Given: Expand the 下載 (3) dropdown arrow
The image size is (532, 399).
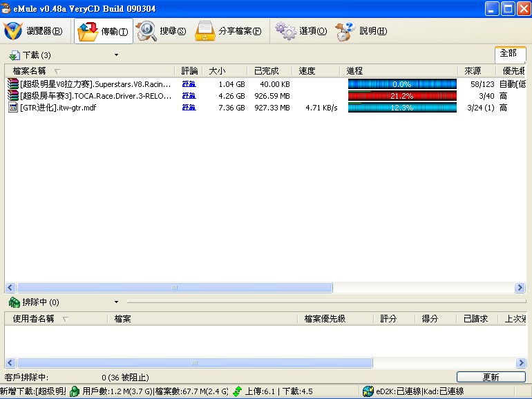Looking at the screenshot, I should [116, 55].
